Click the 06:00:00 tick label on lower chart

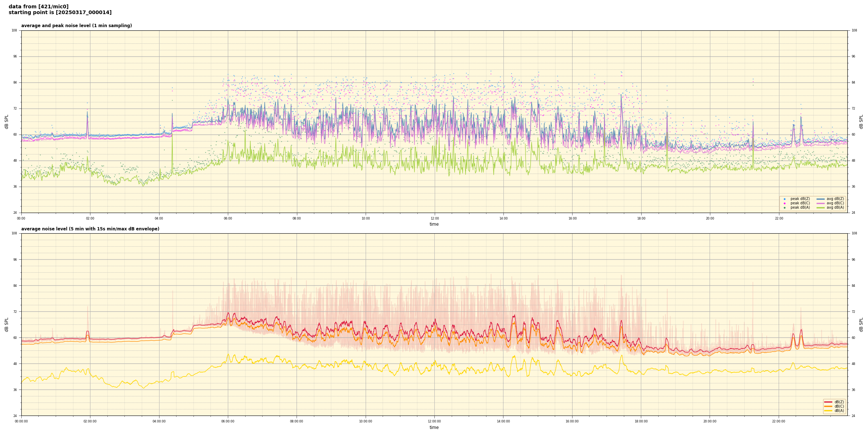click(228, 421)
